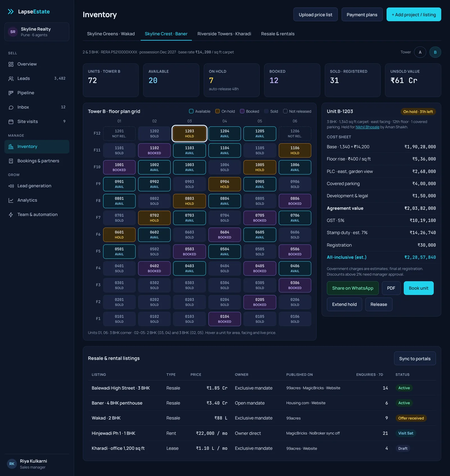The width and height of the screenshot is (450, 476).
Task: Click the Pipeline board icon
Action: (11, 93)
